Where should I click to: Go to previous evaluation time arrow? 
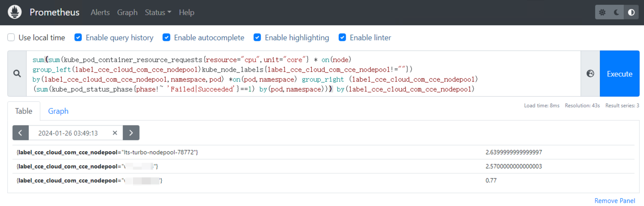[21, 133]
